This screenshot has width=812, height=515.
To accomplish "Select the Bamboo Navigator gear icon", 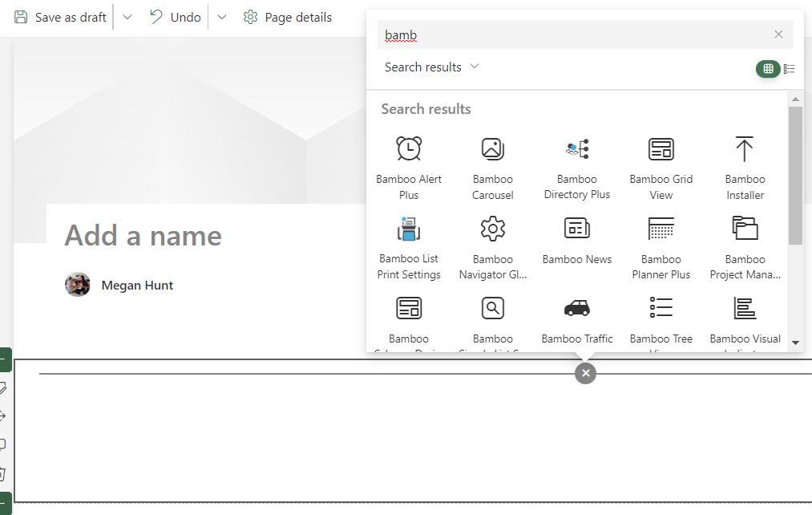I will (x=492, y=229).
